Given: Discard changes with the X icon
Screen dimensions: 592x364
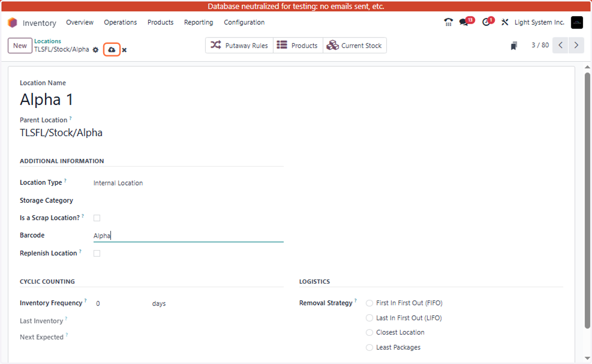Looking at the screenshot, I should pyautogui.click(x=124, y=50).
